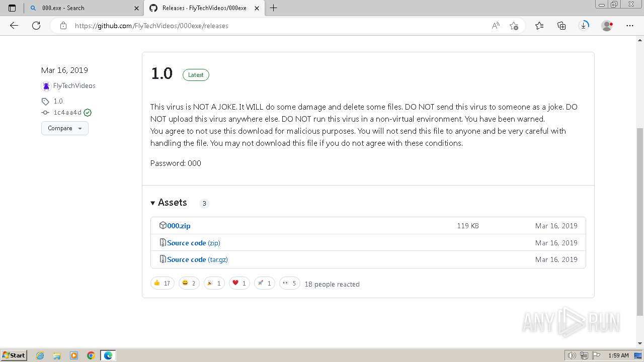
Task: Open the Compare dropdown
Action: point(65,128)
